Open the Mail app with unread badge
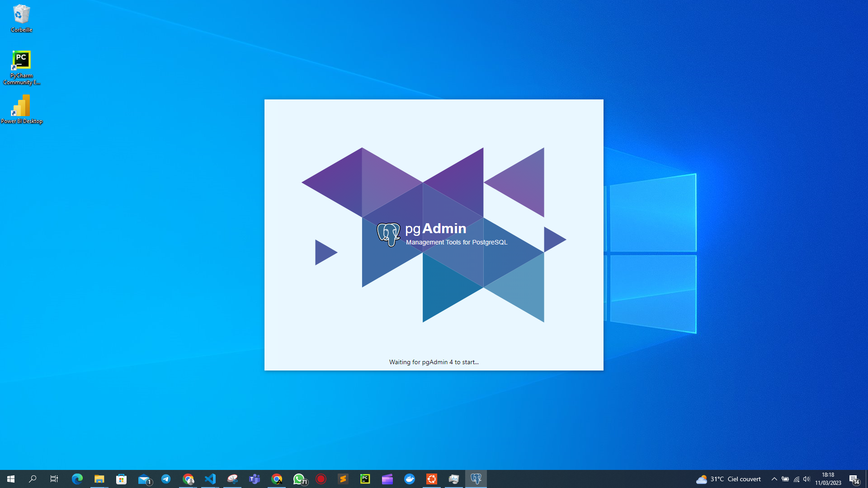Viewport: 868px width, 488px height. pyautogui.click(x=144, y=479)
